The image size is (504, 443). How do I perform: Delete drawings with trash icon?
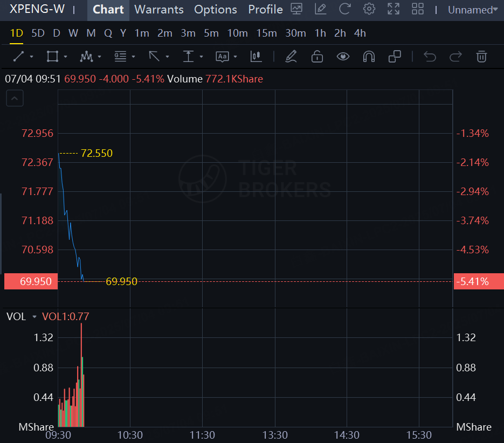tap(481, 57)
